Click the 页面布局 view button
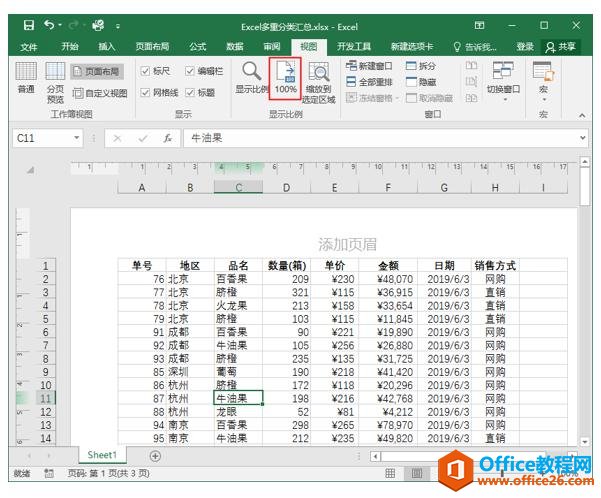Viewport: 601px width, 498px height. 97,72
